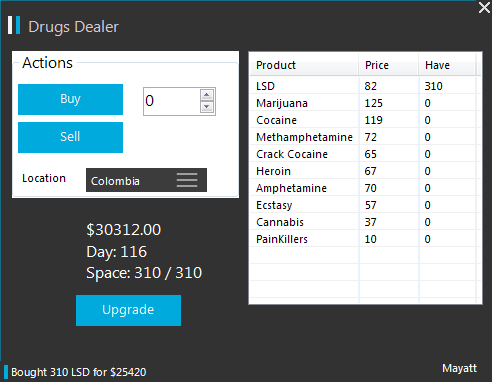This screenshot has height=382, width=492.
Task: Click the Buy button
Action: [x=70, y=99]
